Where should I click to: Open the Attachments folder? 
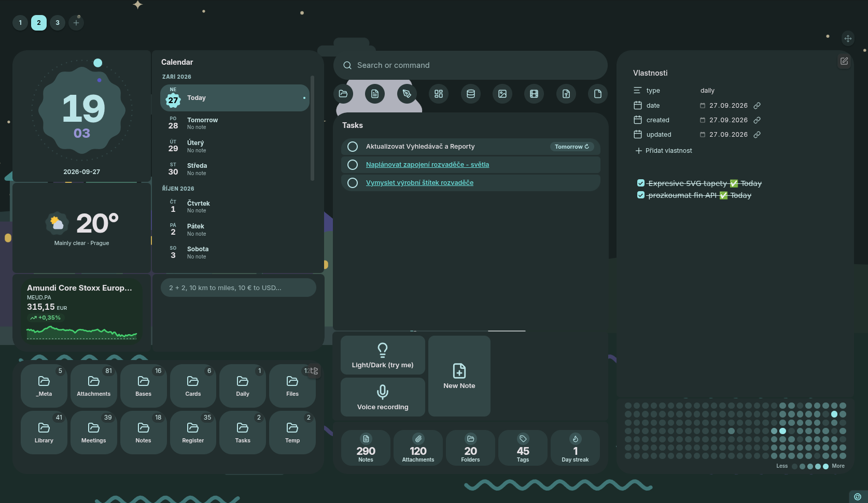coord(94,386)
